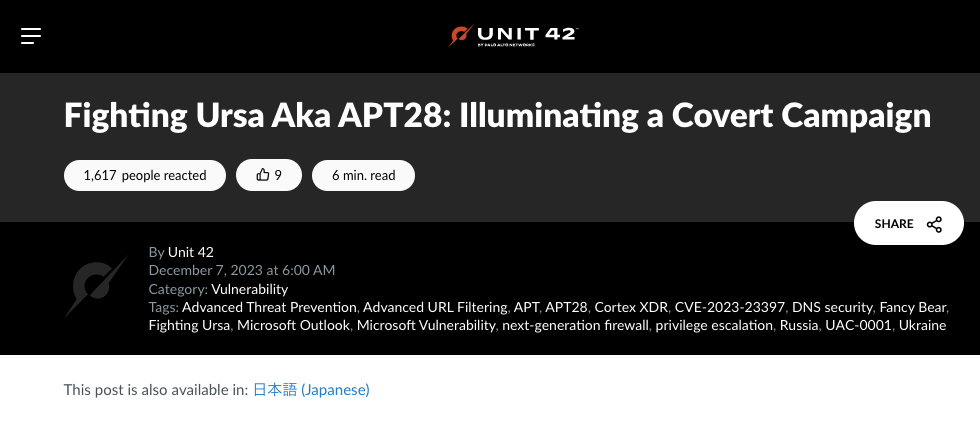Select the Advanced URL Filtering tag
Screen dimensions: 980x430
tap(435, 307)
